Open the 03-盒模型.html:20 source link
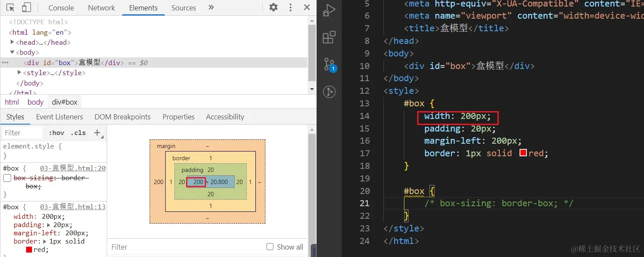 (x=73, y=168)
